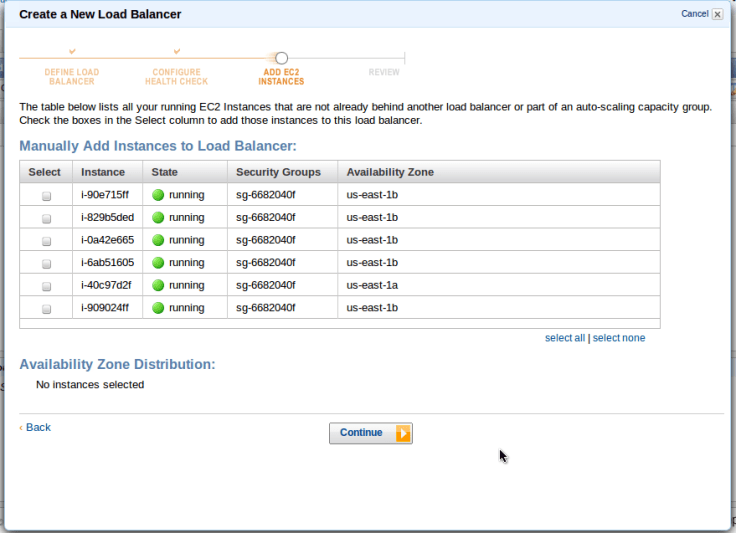The height and width of the screenshot is (533, 736).
Task: Click the green status dot for i-0a42e665
Action: 158,240
